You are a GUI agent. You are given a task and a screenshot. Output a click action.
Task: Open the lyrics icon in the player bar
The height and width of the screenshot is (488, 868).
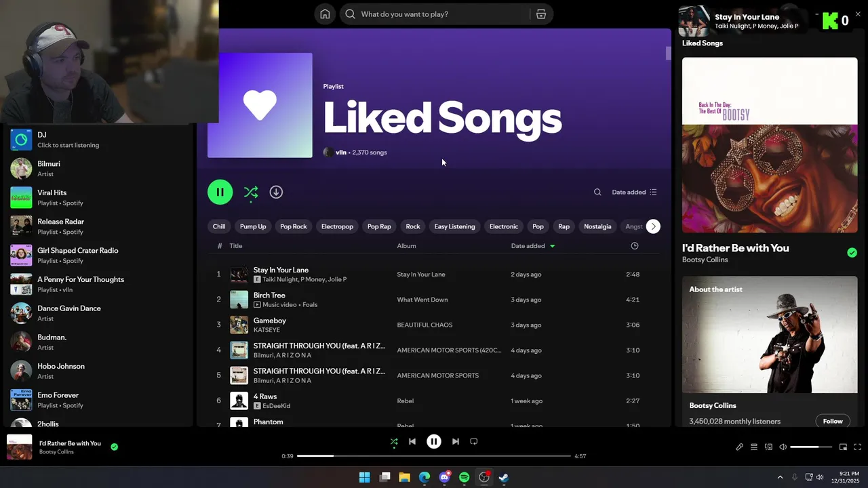coord(740,447)
